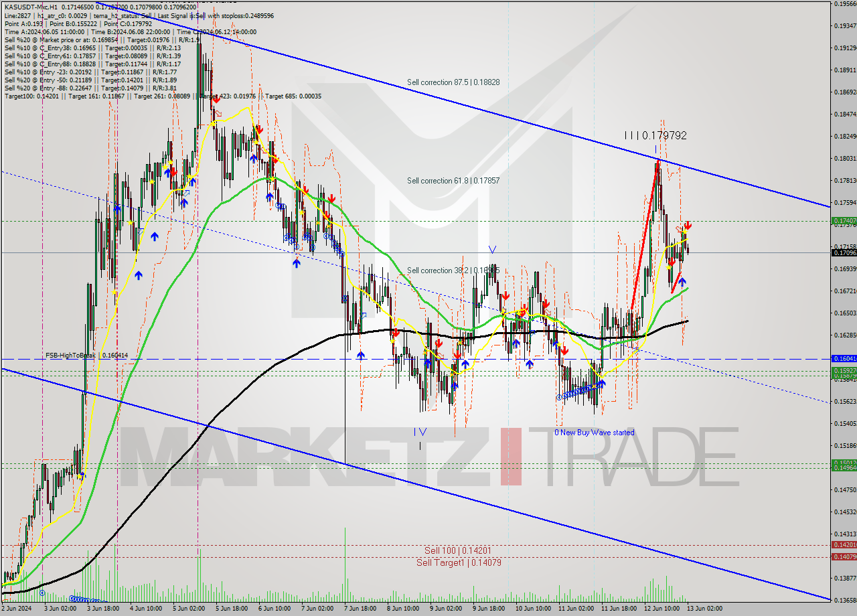Screen dimensions: 857x616
Task: Click the 'I I I 0.179792' point label
Action: pos(655,135)
